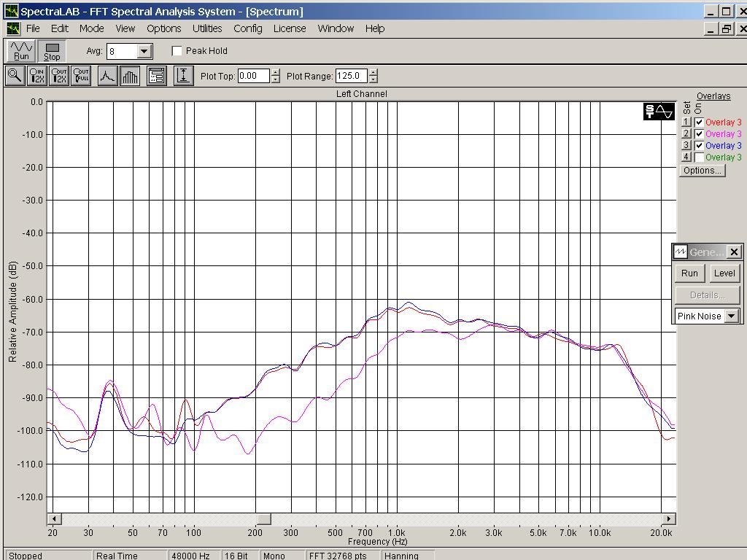Image resolution: width=747 pixels, height=560 pixels.
Task: Click the Avg value field showing 8
Action: [x=123, y=52]
